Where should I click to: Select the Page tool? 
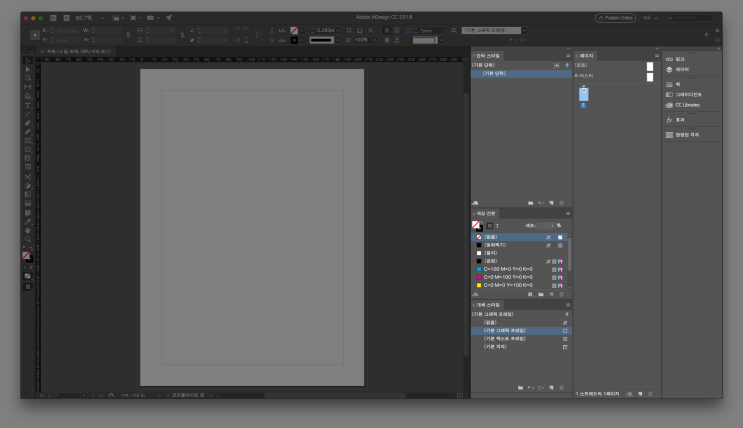pyautogui.click(x=28, y=78)
